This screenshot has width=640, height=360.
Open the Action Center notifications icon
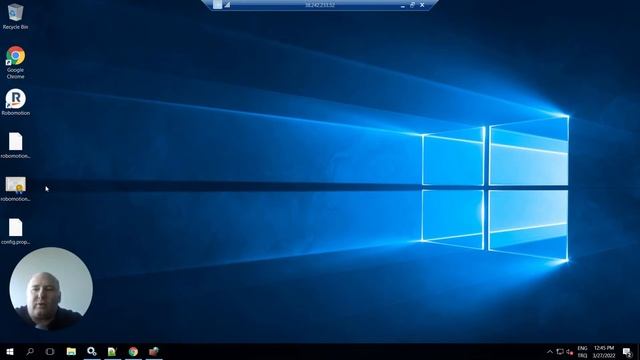[x=627, y=352]
